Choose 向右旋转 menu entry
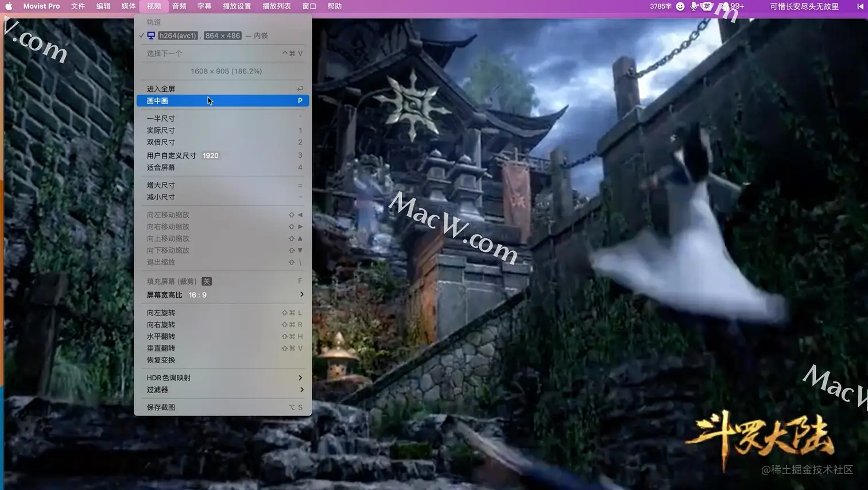Viewport: 868px width, 490px height. [223, 325]
